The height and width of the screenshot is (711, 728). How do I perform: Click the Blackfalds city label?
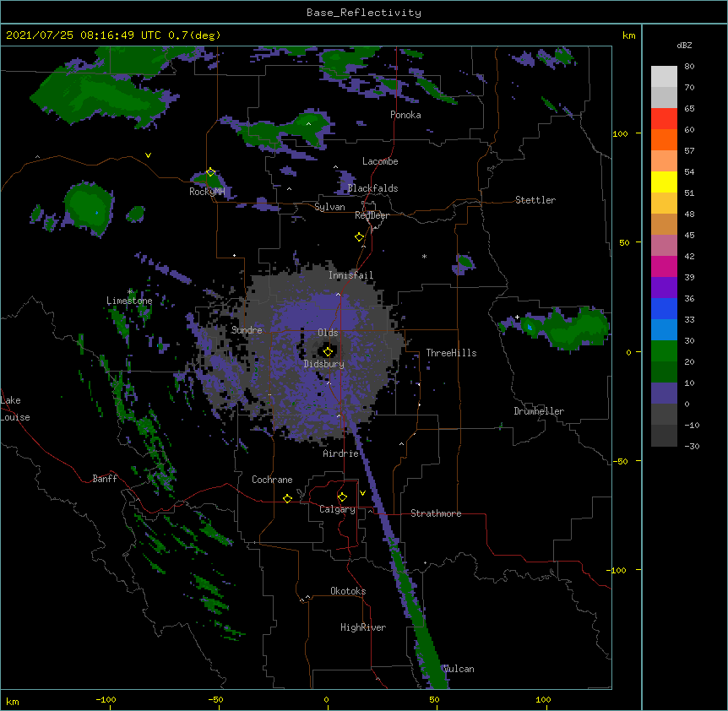372,188
